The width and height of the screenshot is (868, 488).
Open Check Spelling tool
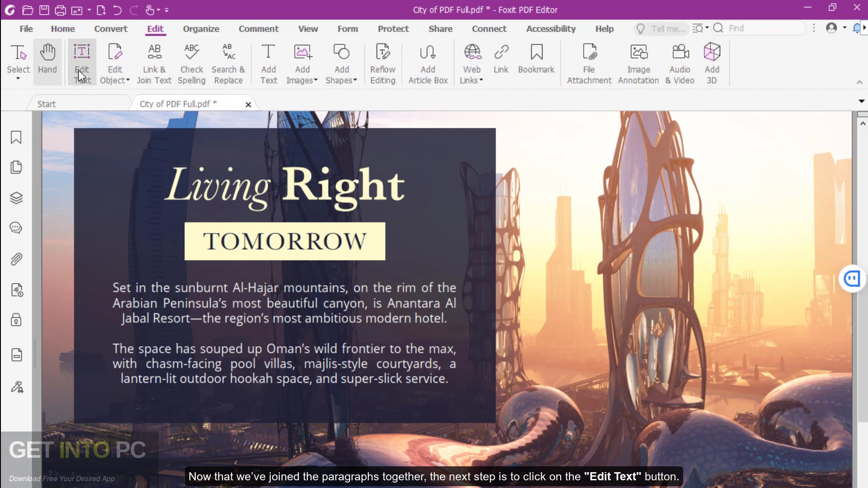[x=192, y=63]
